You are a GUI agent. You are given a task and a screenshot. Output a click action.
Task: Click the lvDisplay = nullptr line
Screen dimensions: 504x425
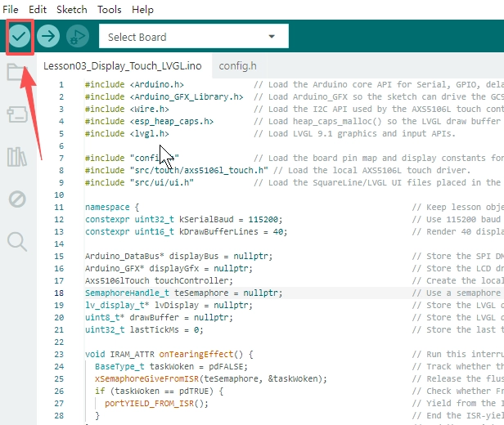tap(169, 306)
